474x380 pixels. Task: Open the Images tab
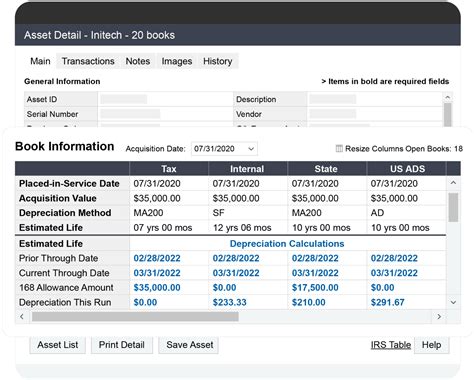[x=177, y=61]
